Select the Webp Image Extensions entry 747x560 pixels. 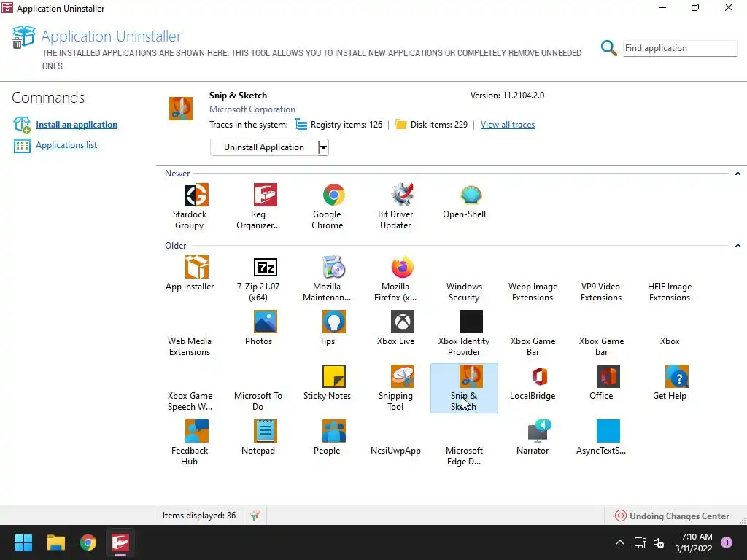pos(533,292)
